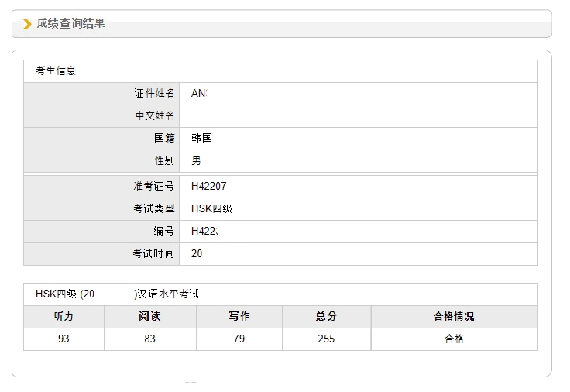Viewport: 570px width, 392px height.
Task: Click the exam type value HSK四级
Action: click(x=211, y=208)
